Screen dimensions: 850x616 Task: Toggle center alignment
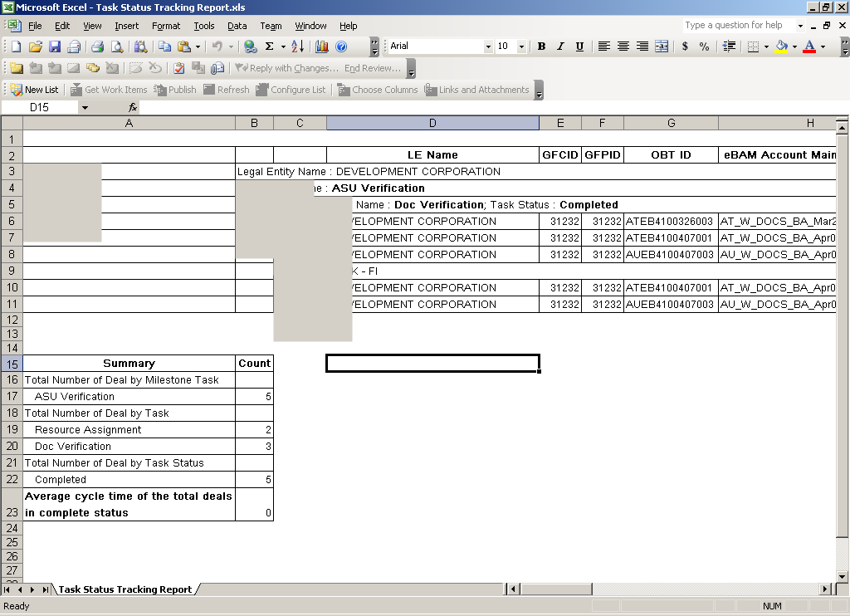click(x=623, y=46)
